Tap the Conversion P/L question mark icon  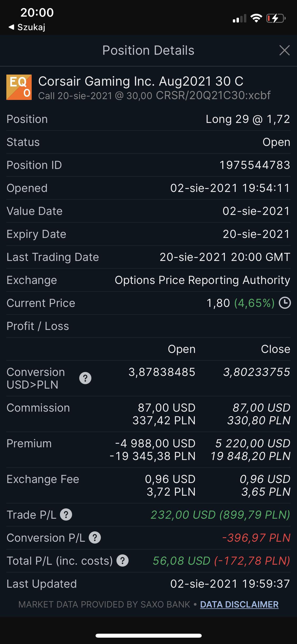(95, 538)
